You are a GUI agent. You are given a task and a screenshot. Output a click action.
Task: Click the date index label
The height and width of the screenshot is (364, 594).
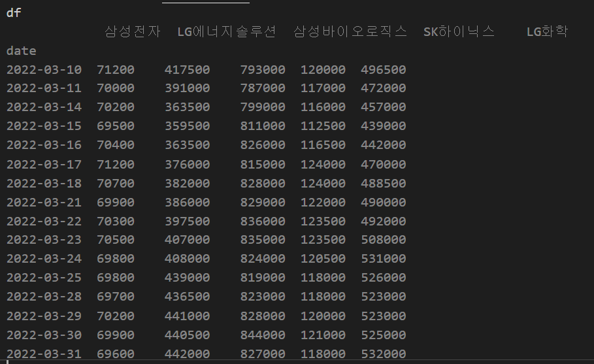[x=21, y=51]
